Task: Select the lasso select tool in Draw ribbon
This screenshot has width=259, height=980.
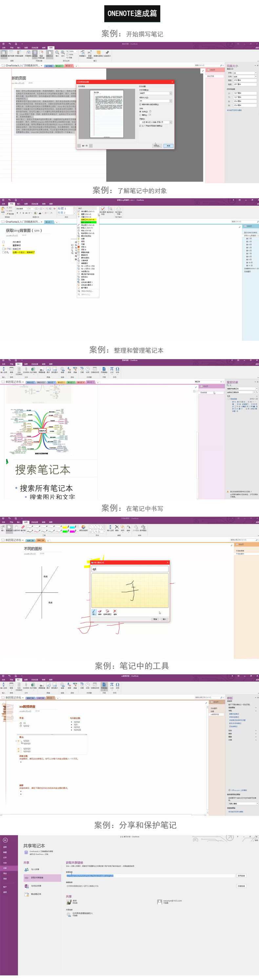Action: pos(10,528)
